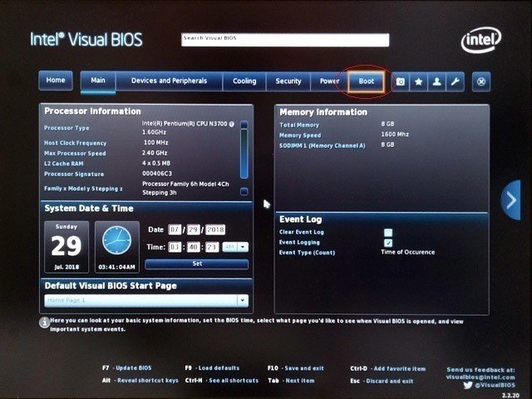Click the visualbios@intel.com feedback address
The width and height of the screenshot is (532, 399).
click(x=480, y=377)
